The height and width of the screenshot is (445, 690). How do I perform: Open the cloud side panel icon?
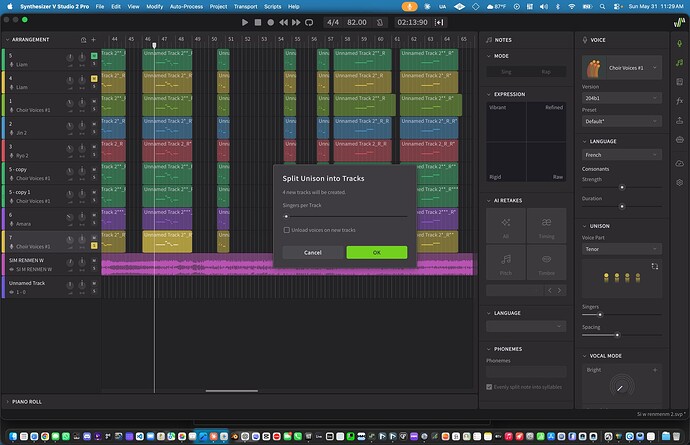point(679,163)
